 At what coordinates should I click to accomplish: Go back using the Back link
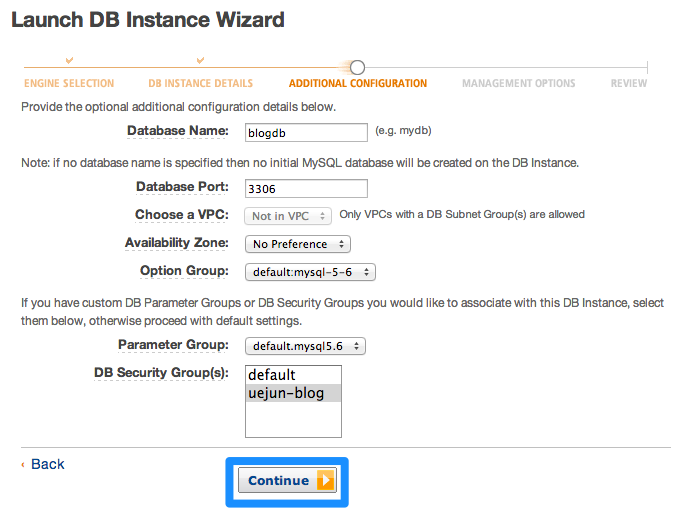point(48,464)
